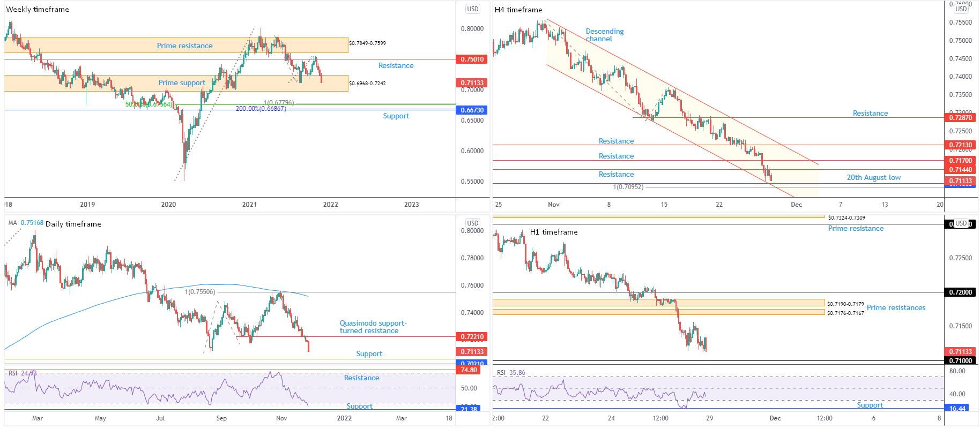Open the USD currency selector on Daily chart
Image resolution: width=980 pixels, height=429 pixels.
pos(472,223)
